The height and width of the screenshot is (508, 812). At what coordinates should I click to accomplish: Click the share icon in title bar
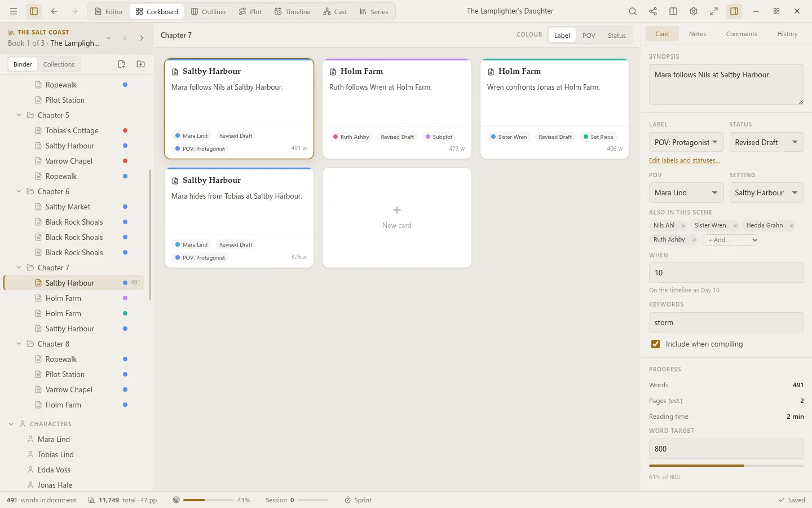(x=653, y=11)
